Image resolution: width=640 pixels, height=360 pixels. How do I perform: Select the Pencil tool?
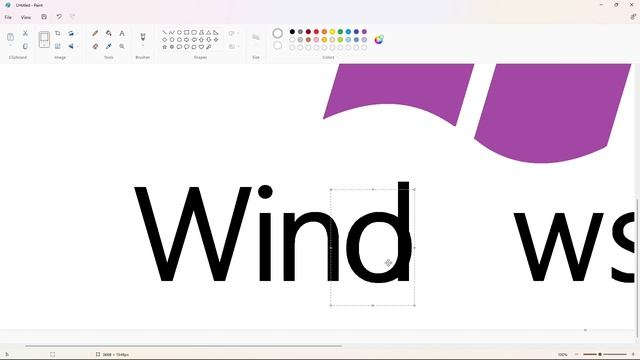(95, 33)
